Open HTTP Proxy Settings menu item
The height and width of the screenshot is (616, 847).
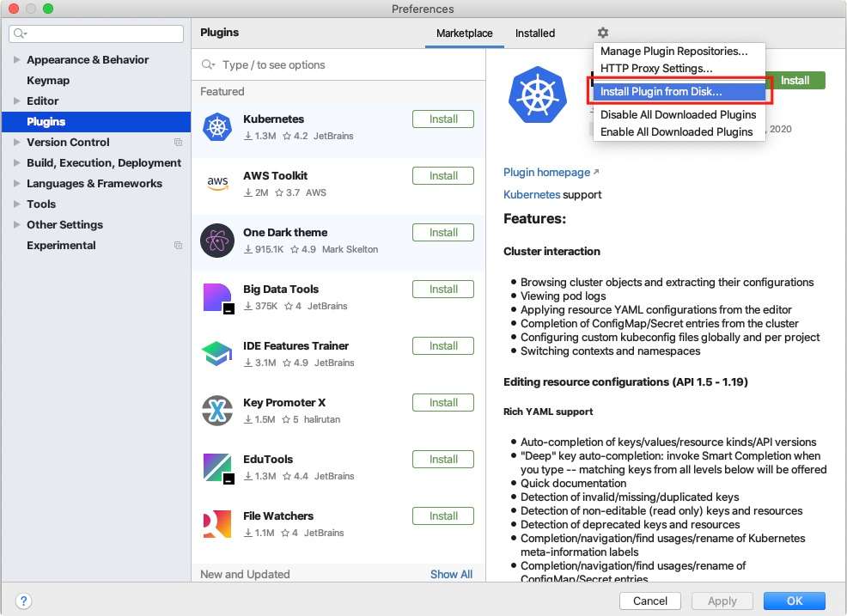tap(679, 69)
